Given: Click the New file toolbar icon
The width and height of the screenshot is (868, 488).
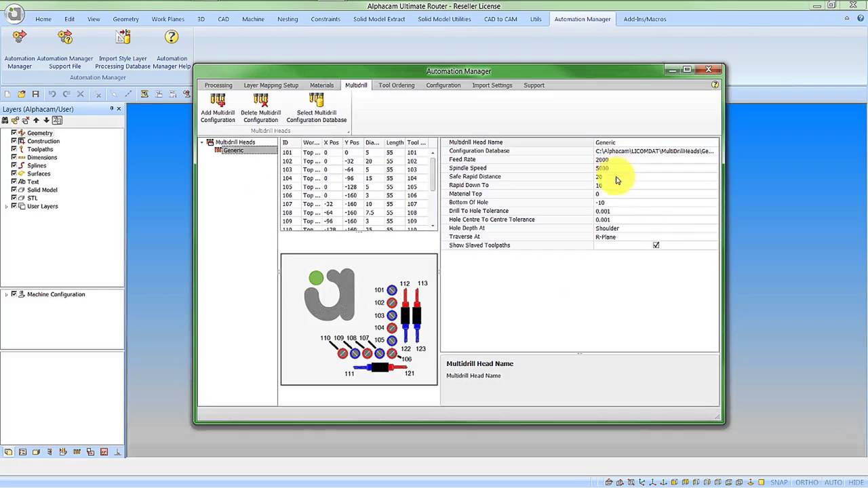Looking at the screenshot, I should 7,94.
